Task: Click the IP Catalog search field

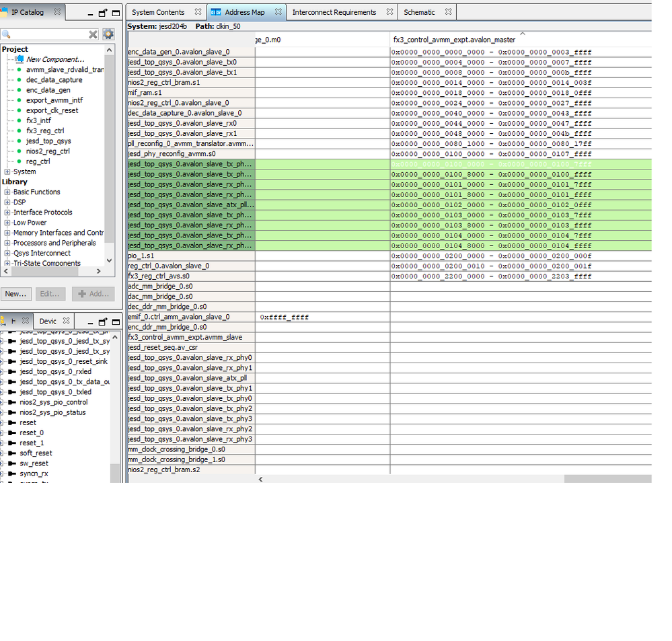Action: pyautogui.click(x=48, y=34)
